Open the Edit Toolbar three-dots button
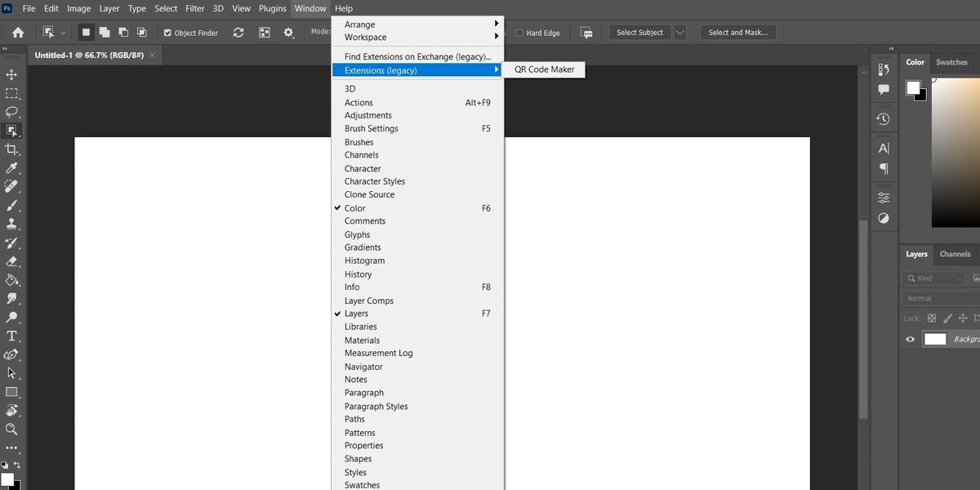 coord(11,448)
